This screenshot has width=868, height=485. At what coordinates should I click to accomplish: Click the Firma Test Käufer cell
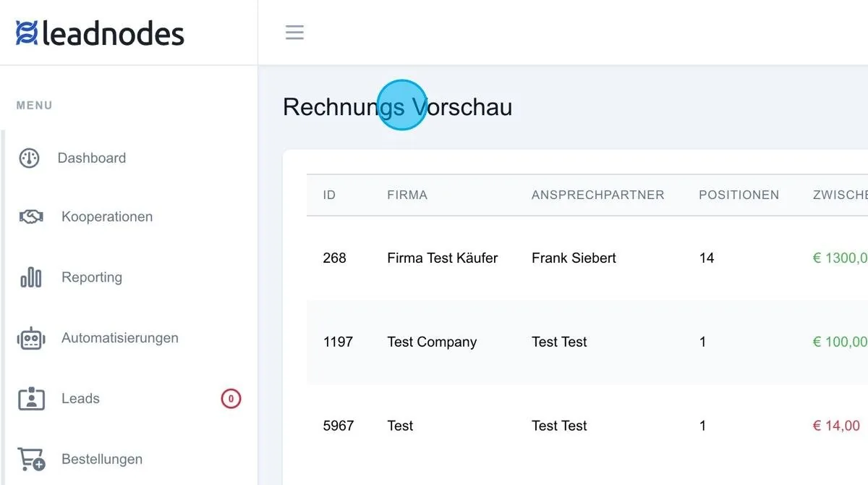[x=443, y=258]
